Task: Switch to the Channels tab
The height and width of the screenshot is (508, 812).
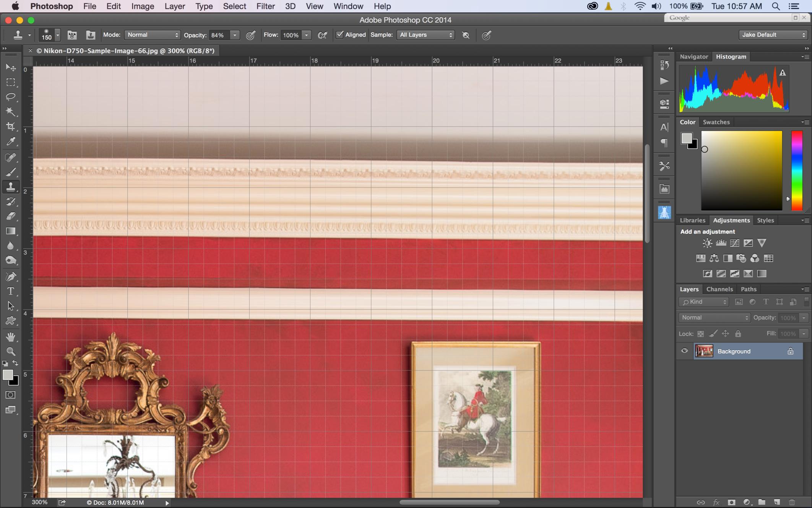Action: tap(719, 289)
